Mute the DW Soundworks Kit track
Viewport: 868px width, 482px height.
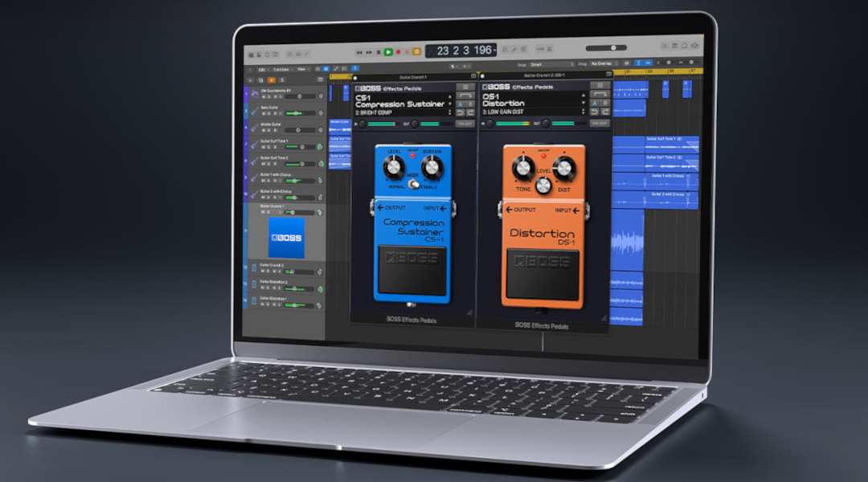(264, 97)
